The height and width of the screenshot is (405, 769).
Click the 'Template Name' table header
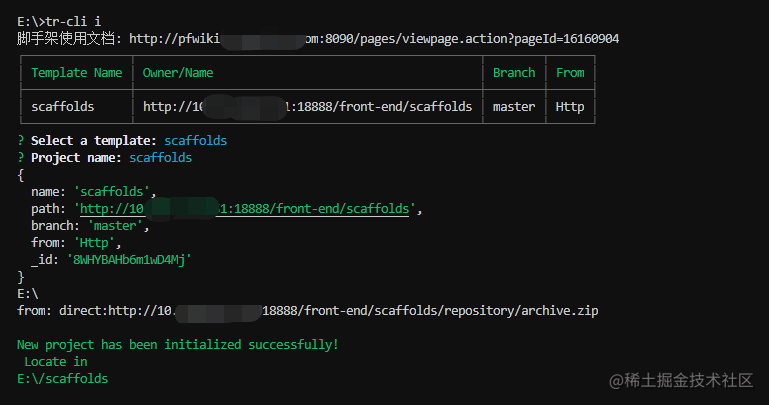(x=77, y=73)
